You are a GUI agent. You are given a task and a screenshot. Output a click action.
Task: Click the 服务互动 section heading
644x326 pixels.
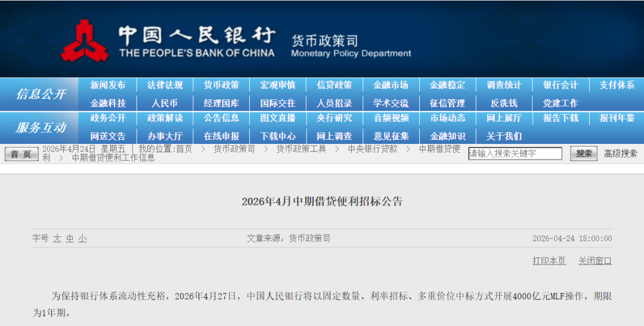coord(41,127)
